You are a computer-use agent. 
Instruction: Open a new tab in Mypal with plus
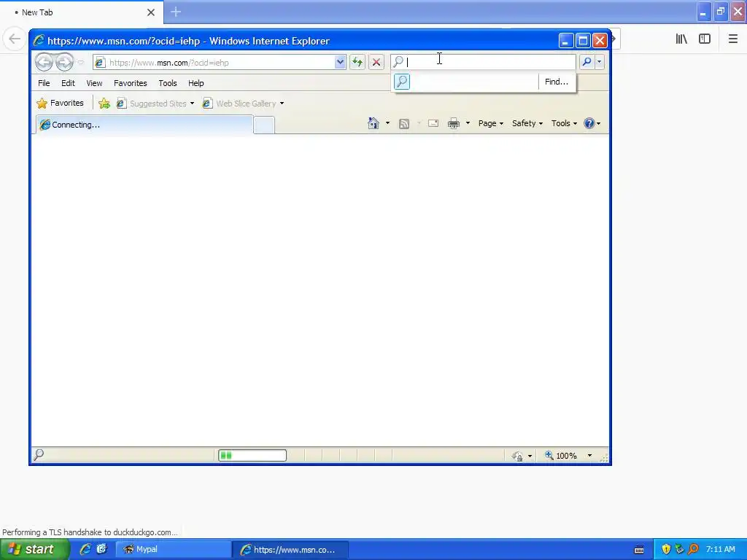point(176,12)
